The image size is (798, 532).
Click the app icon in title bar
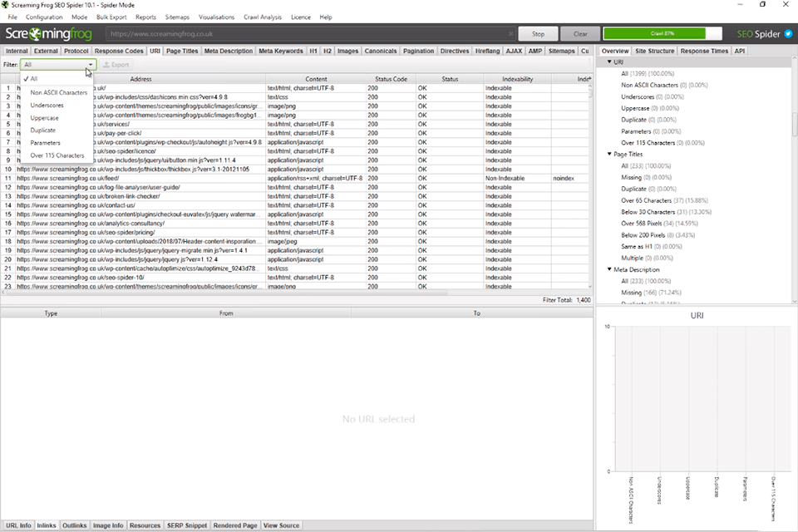pos(6,5)
